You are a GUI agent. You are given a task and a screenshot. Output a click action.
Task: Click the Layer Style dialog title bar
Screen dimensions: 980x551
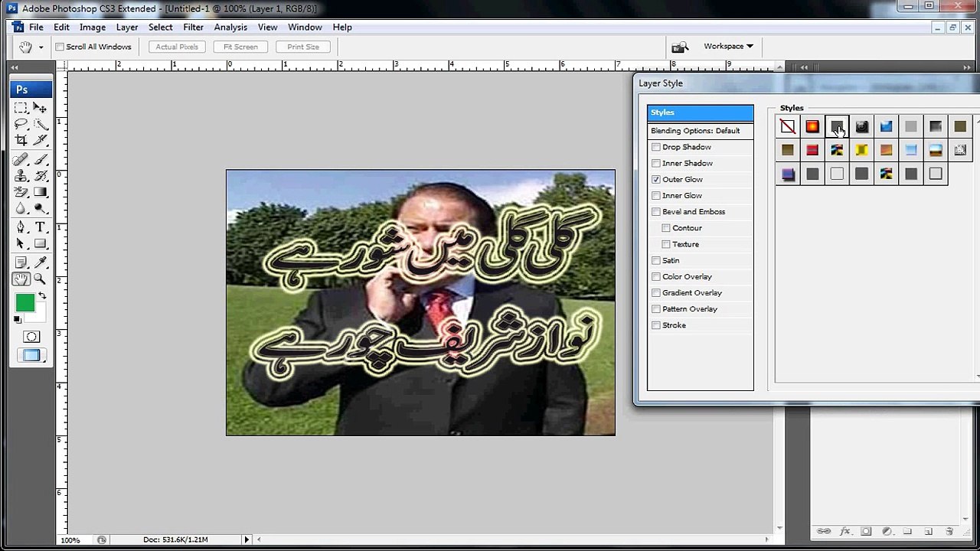[807, 83]
